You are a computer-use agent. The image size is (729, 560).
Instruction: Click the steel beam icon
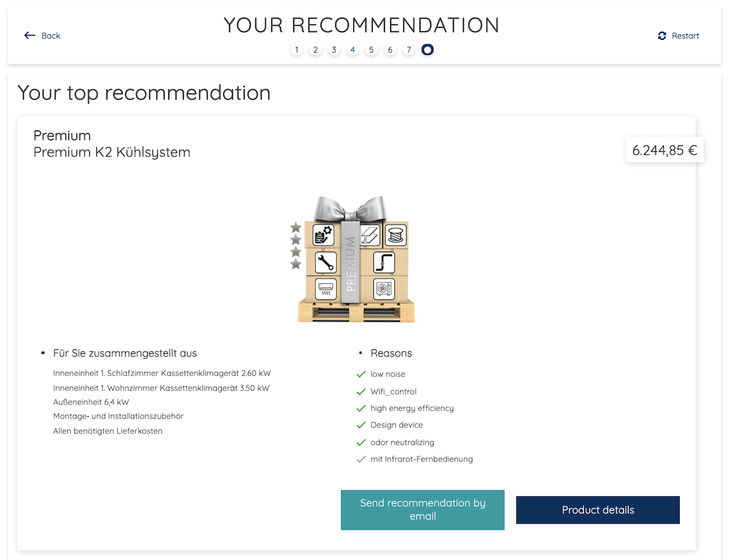pos(370,235)
